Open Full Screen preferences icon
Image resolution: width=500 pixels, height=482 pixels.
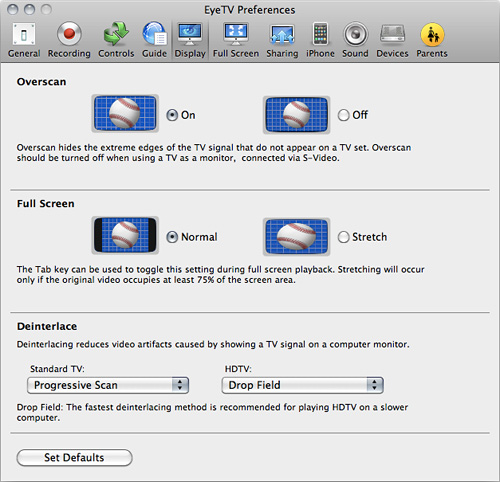[236, 40]
